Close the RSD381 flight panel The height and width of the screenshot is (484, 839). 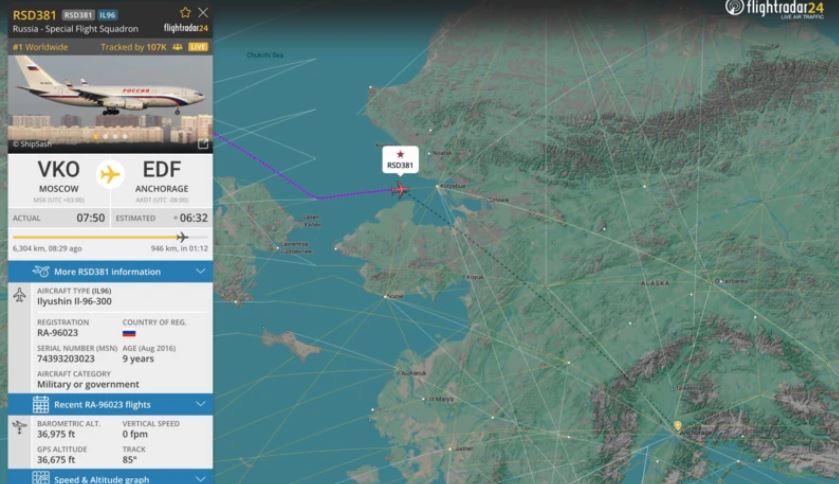pyautogui.click(x=203, y=12)
